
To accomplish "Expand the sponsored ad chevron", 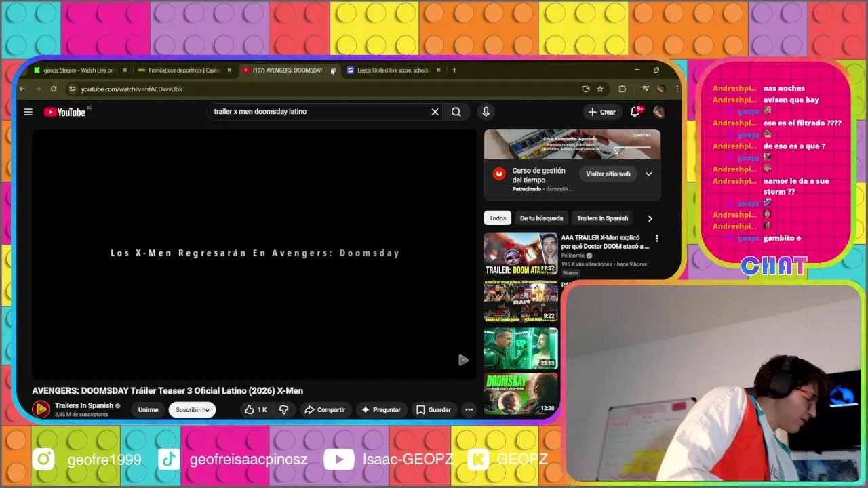I will 648,174.
